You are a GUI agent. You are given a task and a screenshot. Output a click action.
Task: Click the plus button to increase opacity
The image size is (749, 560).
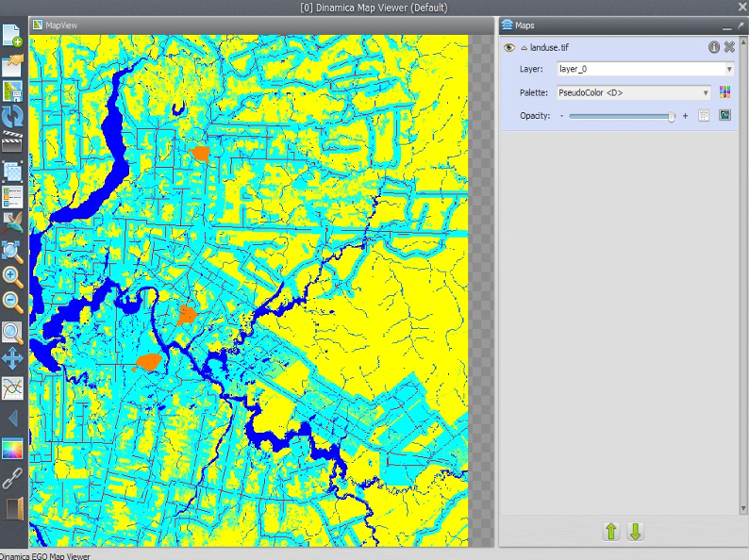[x=685, y=115]
